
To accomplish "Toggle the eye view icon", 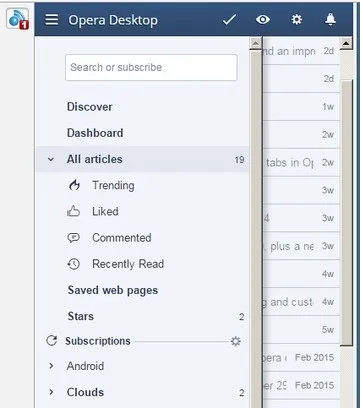I will (263, 20).
